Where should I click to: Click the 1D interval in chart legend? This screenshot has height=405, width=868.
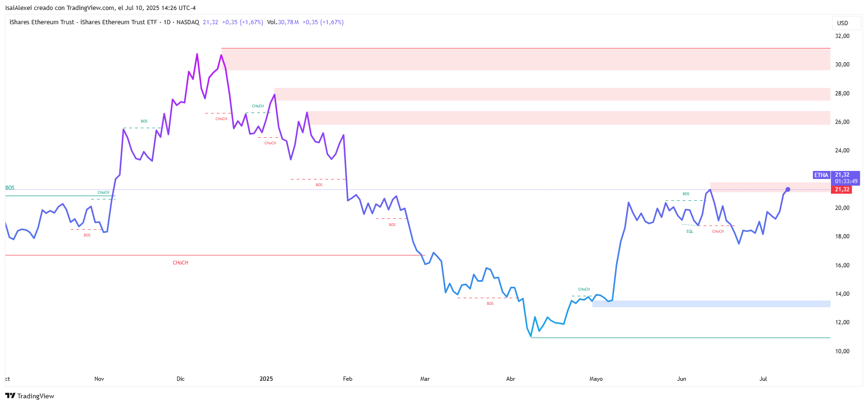(167, 22)
